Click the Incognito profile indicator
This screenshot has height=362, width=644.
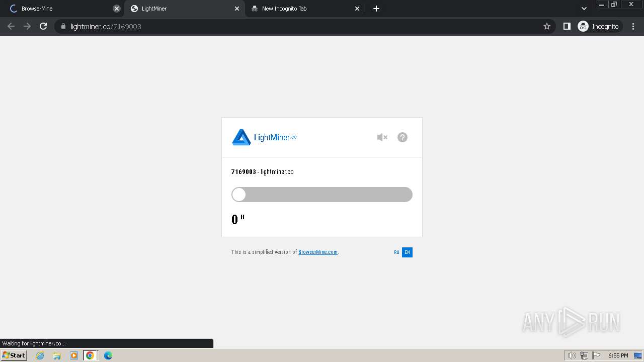(599, 26)
